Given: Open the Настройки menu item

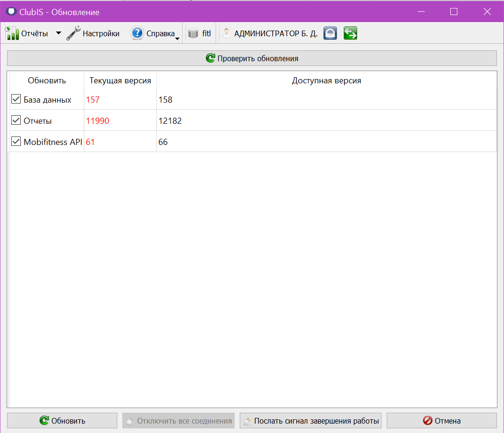Looking at the screenshot, I should point(101,33).
